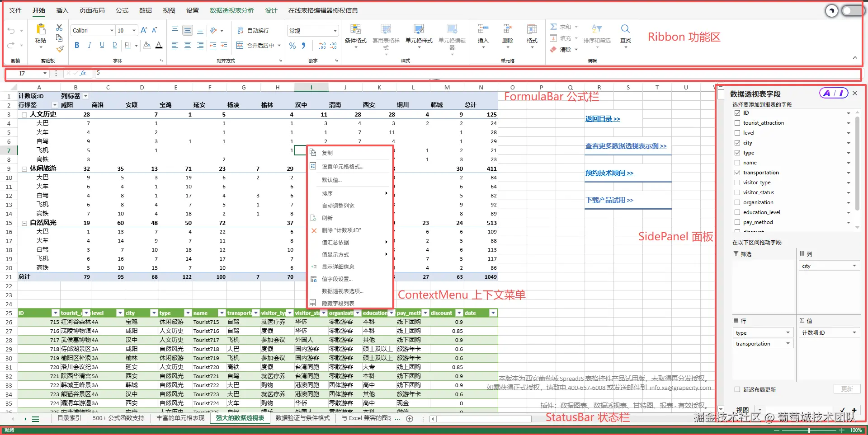Uncheck the ID field checkbox
The height and width of the screenshot is (435, 868).
coord(737,113)
